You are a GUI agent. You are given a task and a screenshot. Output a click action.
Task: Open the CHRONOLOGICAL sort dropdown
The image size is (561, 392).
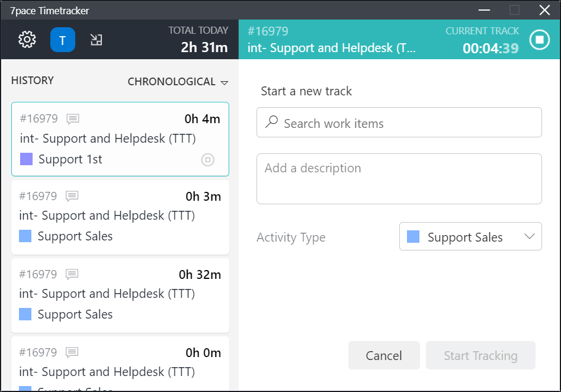click(178, 82)
